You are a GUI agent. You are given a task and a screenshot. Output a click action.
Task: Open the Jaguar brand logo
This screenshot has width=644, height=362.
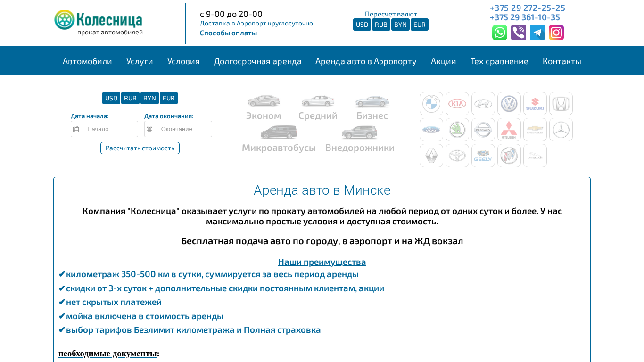click(535, 156)
